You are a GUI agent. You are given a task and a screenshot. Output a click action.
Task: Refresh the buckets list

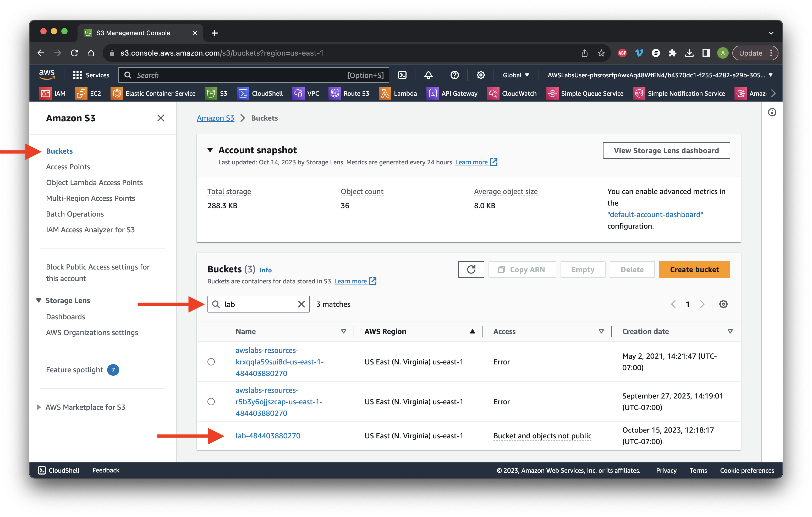click(x=471, y=269)
